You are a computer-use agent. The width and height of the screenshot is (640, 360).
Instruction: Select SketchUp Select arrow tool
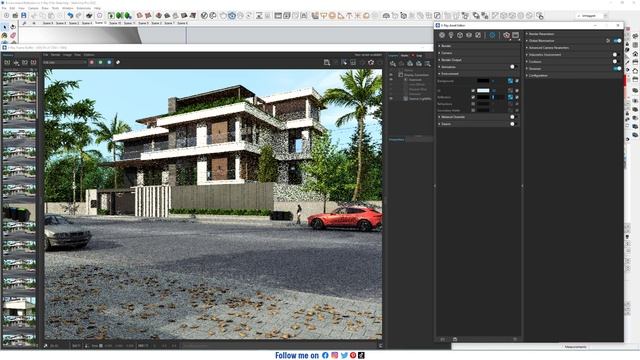(5, 27)
